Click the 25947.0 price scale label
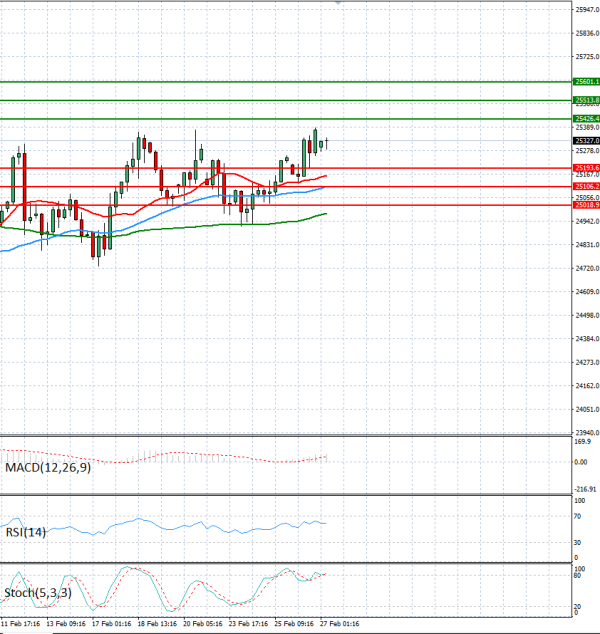600x634 pixels. tap(585, 10)
